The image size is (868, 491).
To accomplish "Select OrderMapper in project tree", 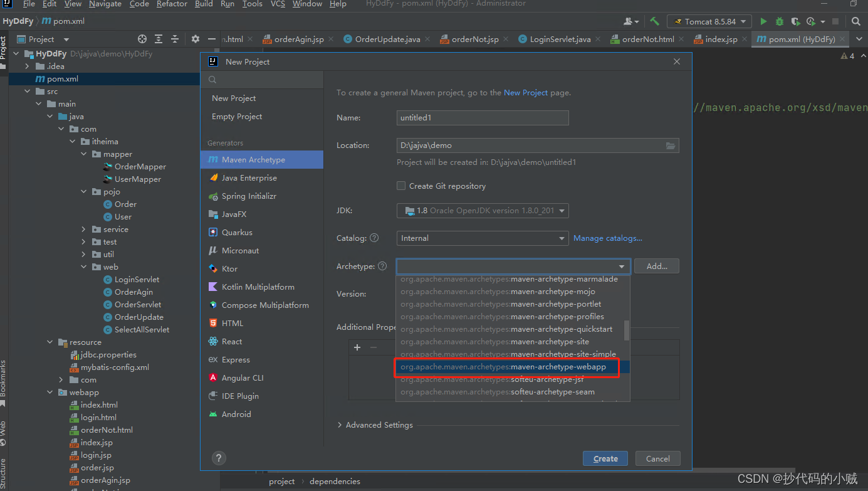I will click(140, 167).
